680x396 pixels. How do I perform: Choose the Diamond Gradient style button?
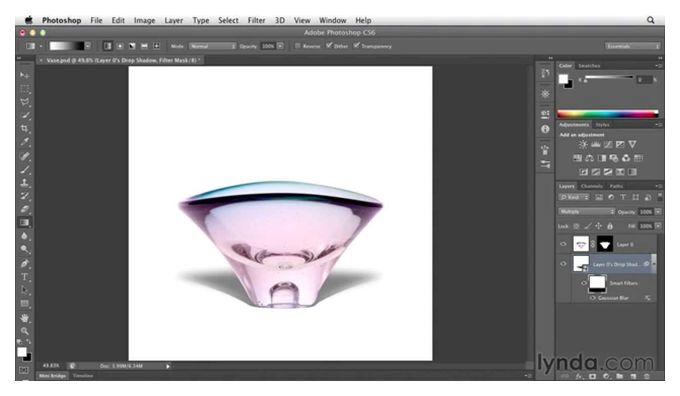[157, 46]
